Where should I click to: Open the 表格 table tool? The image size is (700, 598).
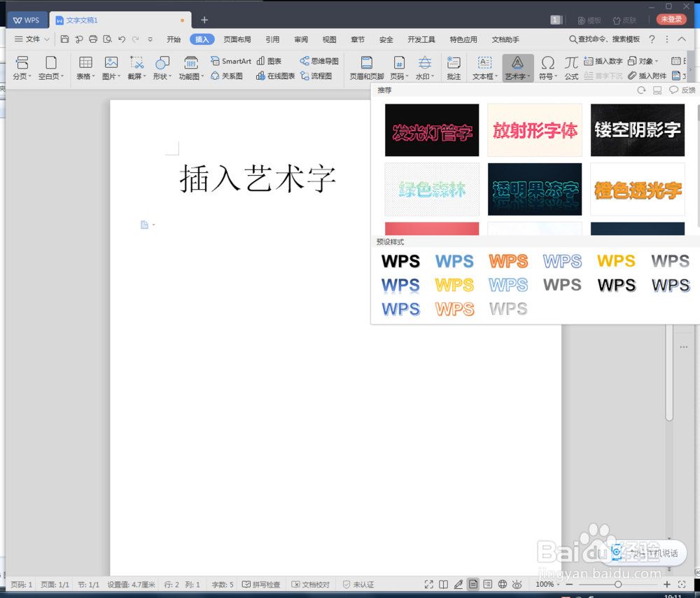[85, 68]
